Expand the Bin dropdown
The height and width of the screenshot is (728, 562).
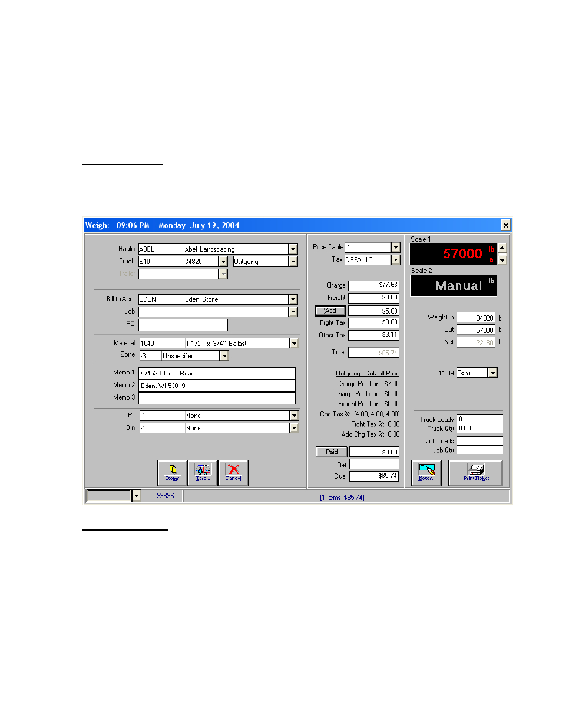(294, 428)
